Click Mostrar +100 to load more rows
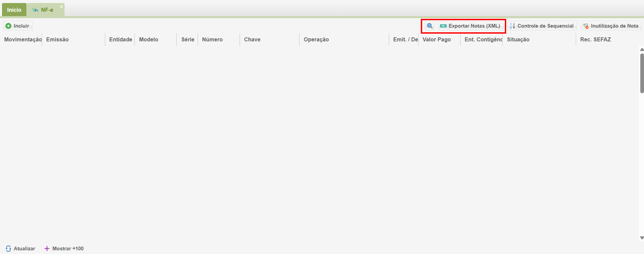 pos(64,249)
